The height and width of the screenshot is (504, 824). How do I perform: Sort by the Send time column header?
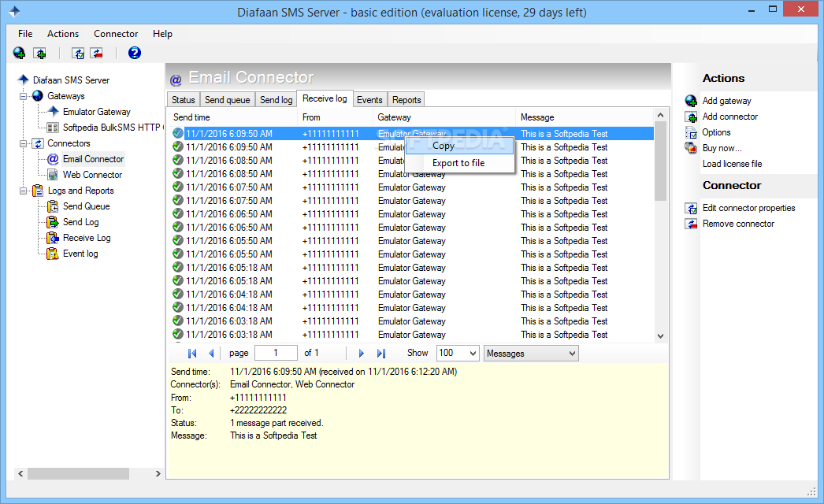tap(232, 117)
